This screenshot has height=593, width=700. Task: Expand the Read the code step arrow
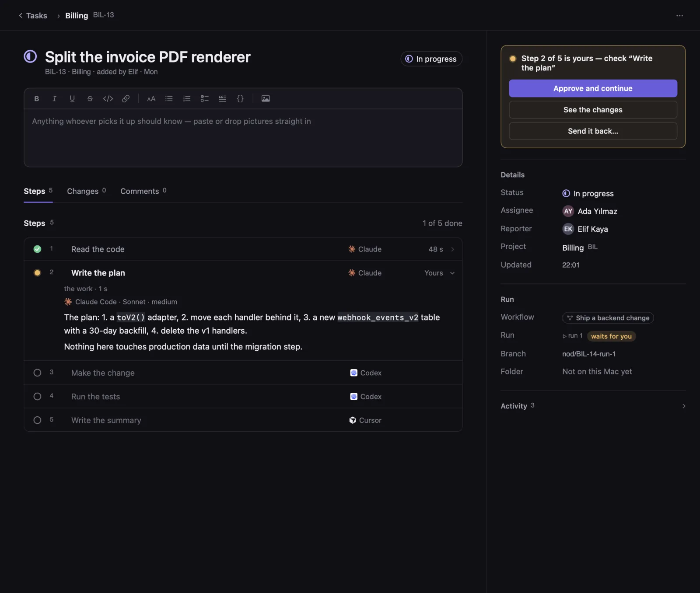[453, 249]
